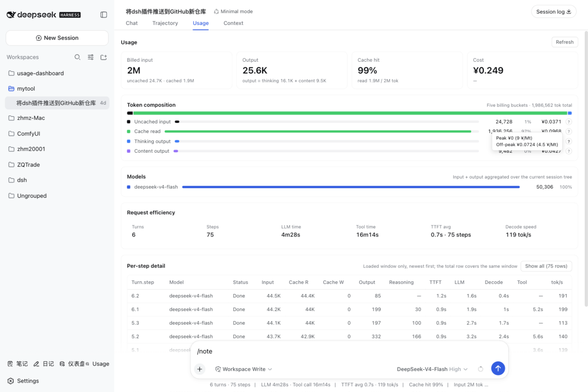
Task: Click the status bar 6 turns · 75 steps entry
Action: [x=230, y=385]
